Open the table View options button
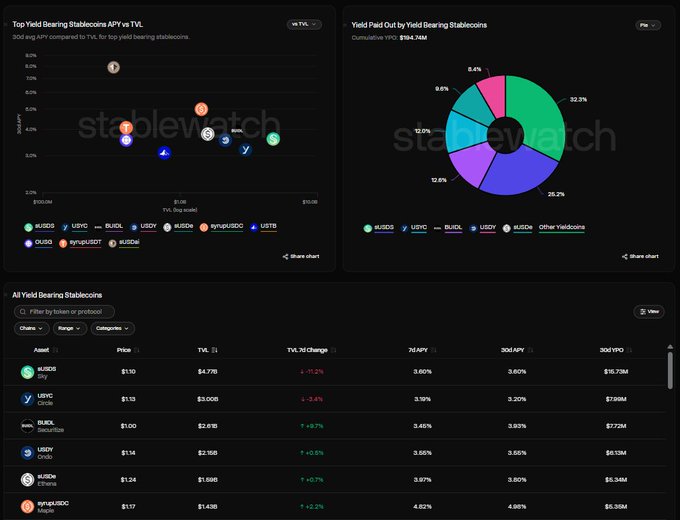This screenshot has width=680, height=520. (649, 311)
